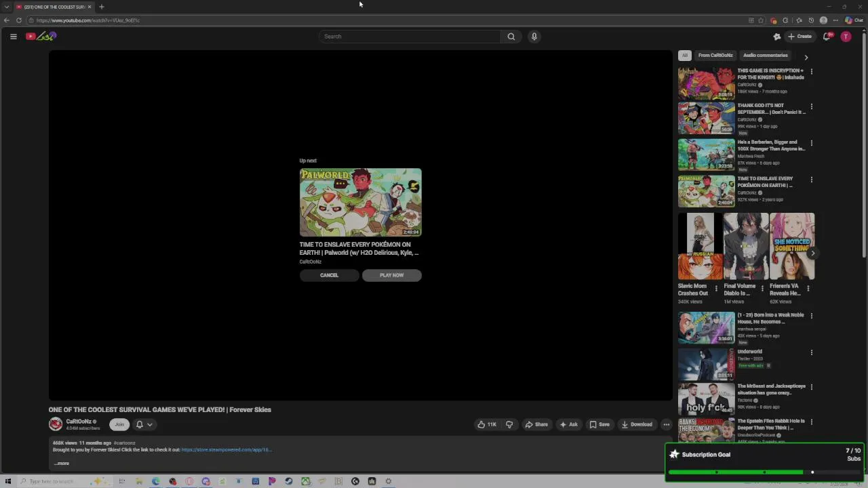Screen dimensions: 868x488
Task: Open Microsoft Edge in taskbar
Action: click(156, 481)
